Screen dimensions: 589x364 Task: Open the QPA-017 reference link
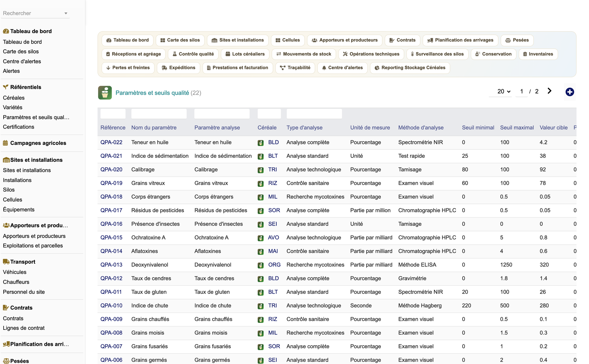111,210
